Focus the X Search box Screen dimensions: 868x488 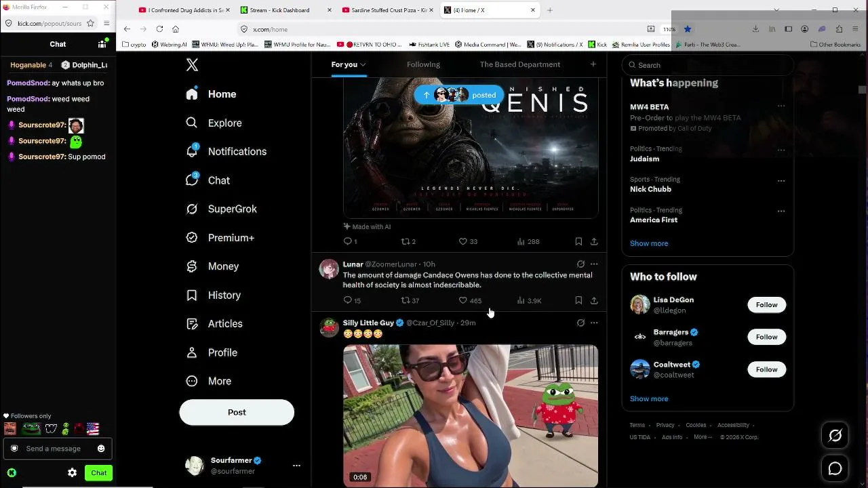(x=707, y=65)
